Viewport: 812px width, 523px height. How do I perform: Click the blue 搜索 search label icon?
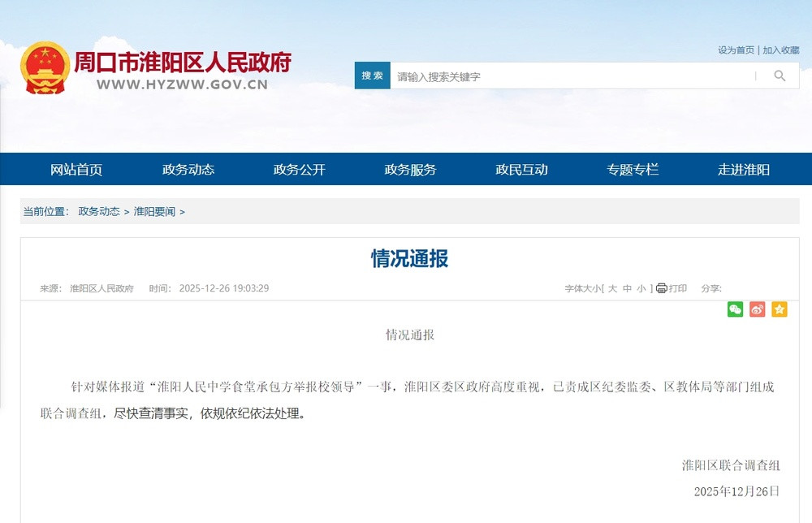point(372,75)
